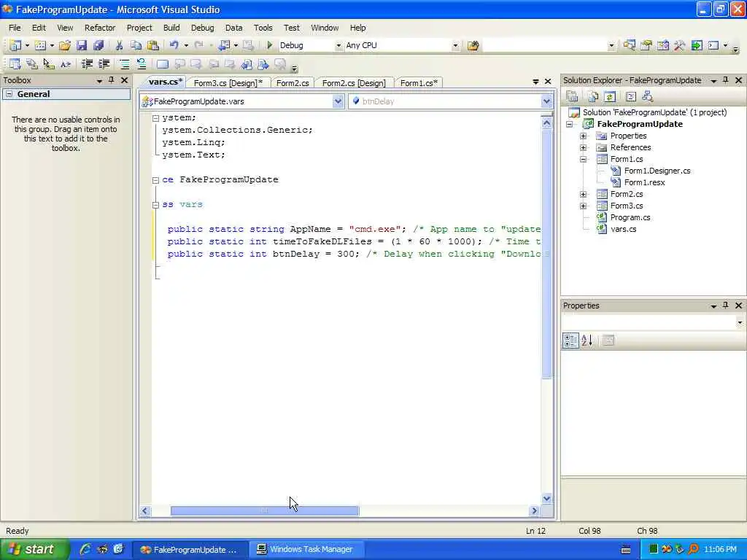Click the Open File folder icon
Image resolution: width=747 pixels, height=560 pixels.
pyautogui.click(x=65, y=45)
